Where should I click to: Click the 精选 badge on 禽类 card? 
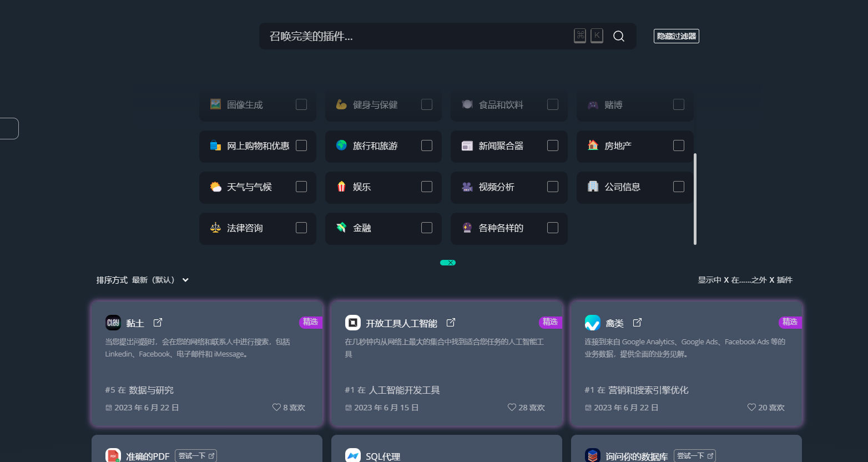(790, 322)
